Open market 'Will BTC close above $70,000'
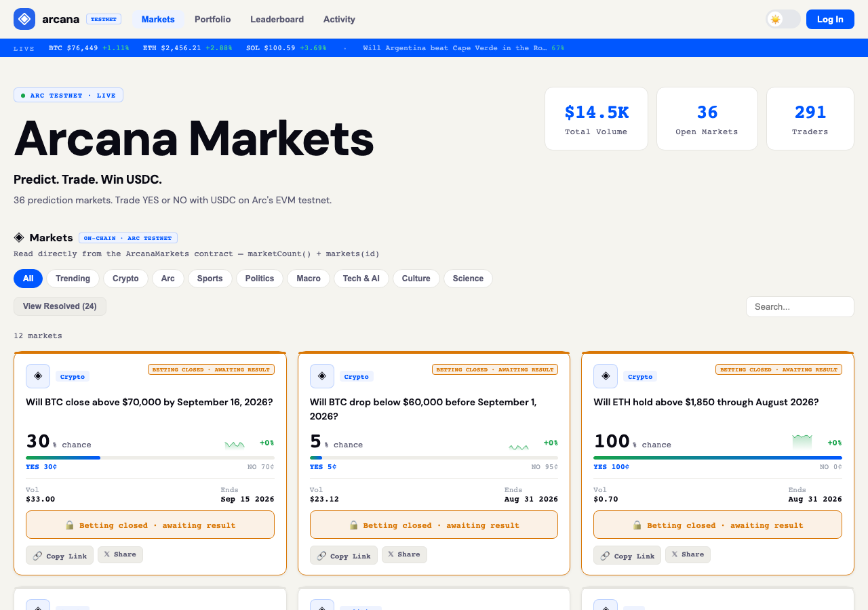Screen dimensions: 868x610 click(149, 402)
